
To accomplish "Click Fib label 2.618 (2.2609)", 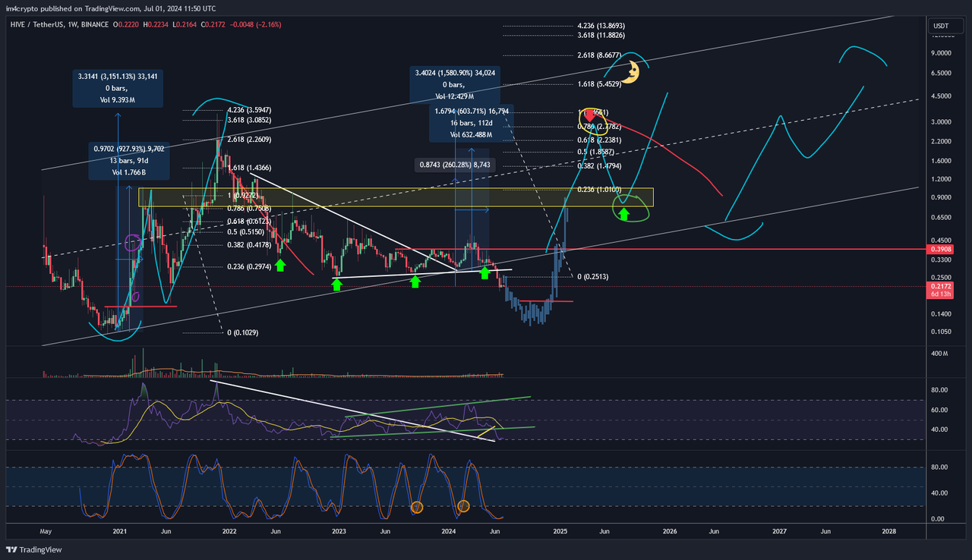I will pos(249,140).
